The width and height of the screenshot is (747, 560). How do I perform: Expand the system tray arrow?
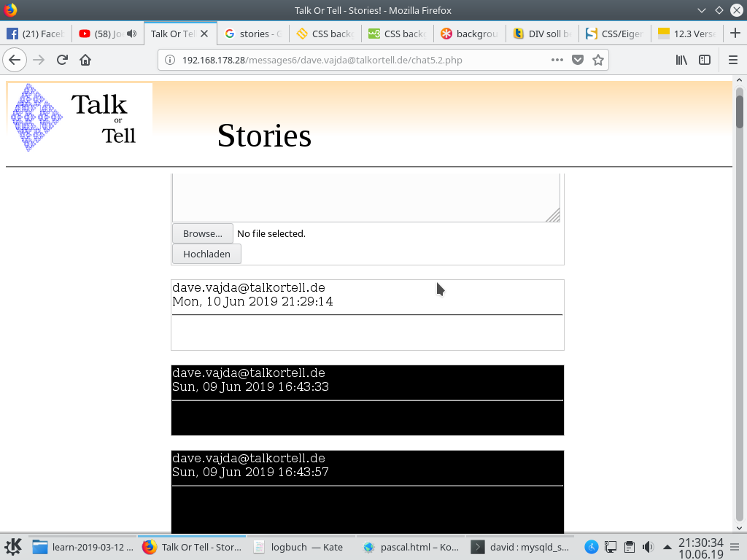[667, 546]
